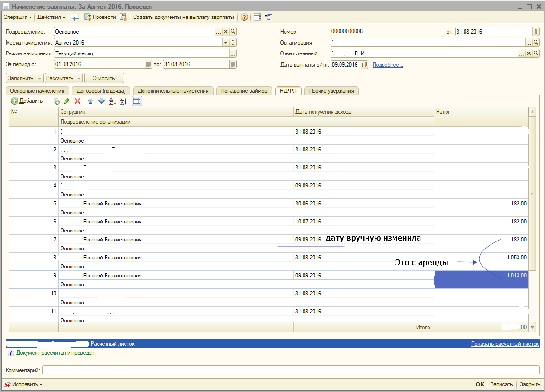Image resolution: width=545 pixels, height=392 pixels.
Task: Move row up with blue up arrow
Action: pos(90,101)
